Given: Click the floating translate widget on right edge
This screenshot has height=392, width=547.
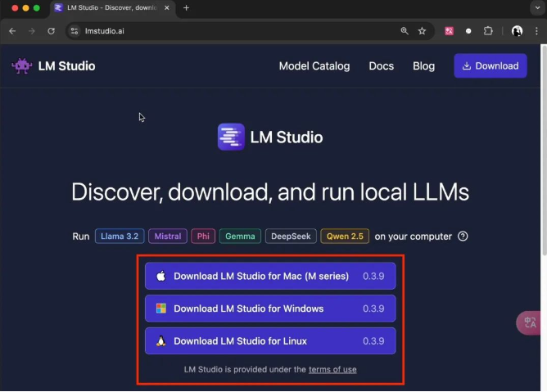Looking at the screenshot, I should click(529, 322).
